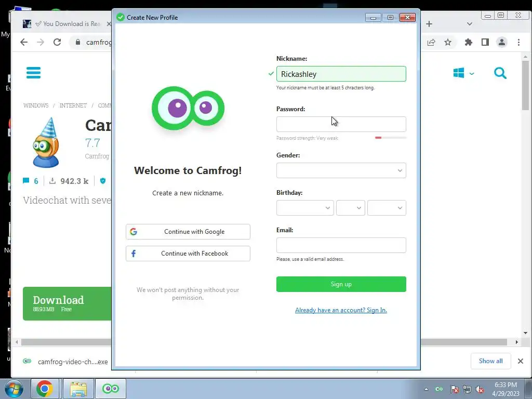The height and width of the screenshot is (399, 532).
Task: Click the Sign up button
Action: pyautogui.click(x=341, y=284)
